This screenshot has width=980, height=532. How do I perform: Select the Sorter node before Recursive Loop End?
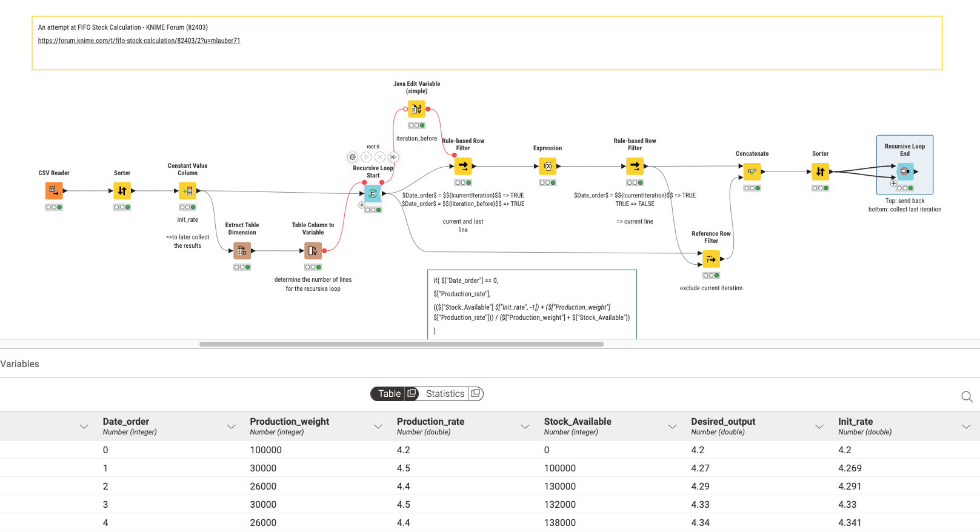tap(820, 171)
